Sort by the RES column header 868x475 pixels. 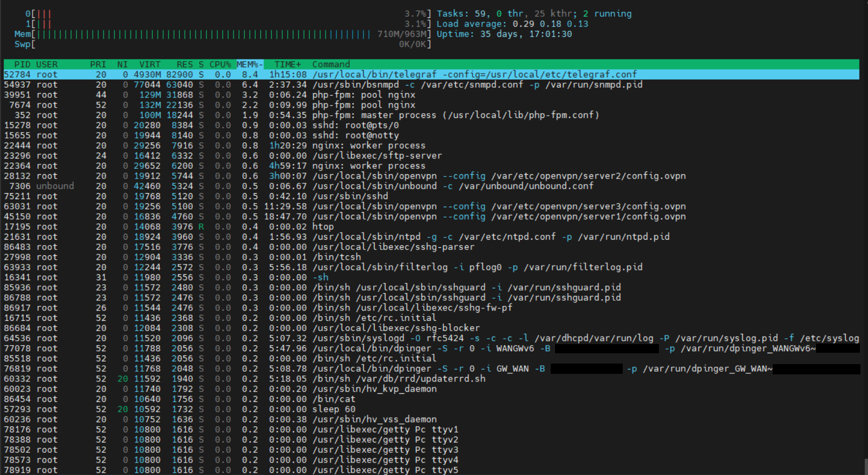tap(185, 64)
